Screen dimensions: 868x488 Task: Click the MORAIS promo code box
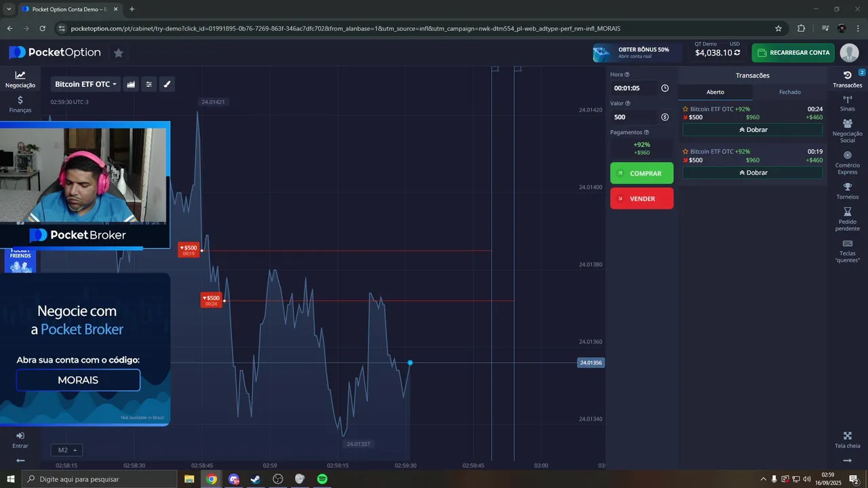(78, 380)
